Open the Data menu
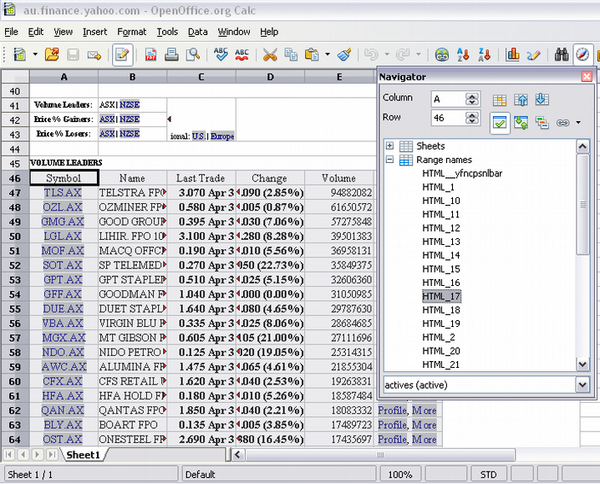This screenshot has height=484, width=600. coord(197,32)
